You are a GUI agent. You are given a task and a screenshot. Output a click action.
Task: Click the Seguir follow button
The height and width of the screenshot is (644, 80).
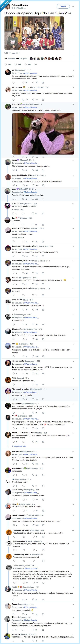pyautogui.click(x=63, y=6)
